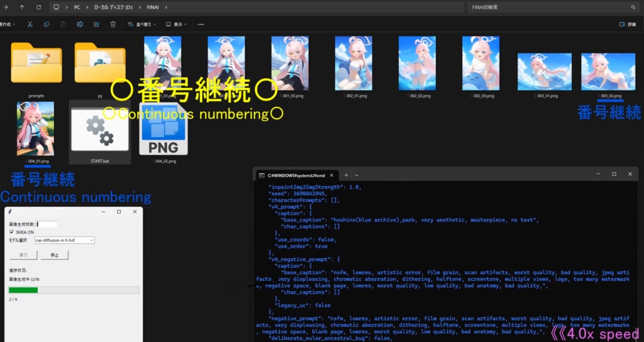The image size is (644, 342).
Task: Open the nai-diffusion-4-5-full model dropdown
Action: tap(65, 240)
